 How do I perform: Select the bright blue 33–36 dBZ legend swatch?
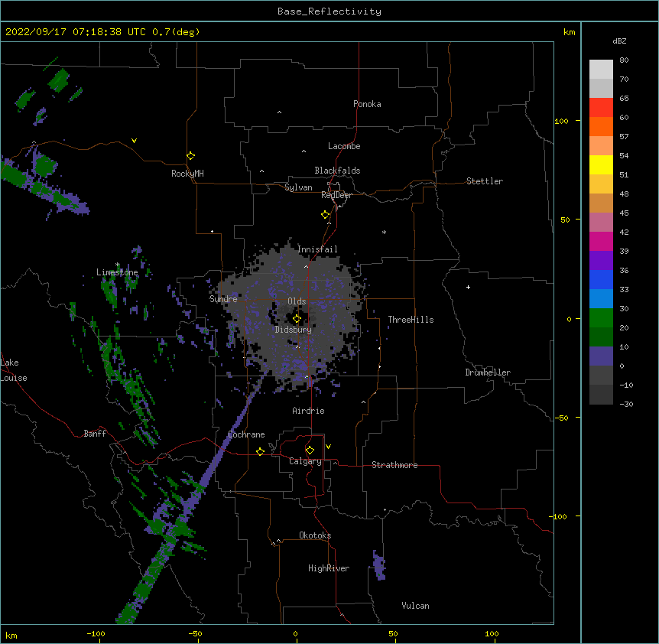(x=601, y=280)
